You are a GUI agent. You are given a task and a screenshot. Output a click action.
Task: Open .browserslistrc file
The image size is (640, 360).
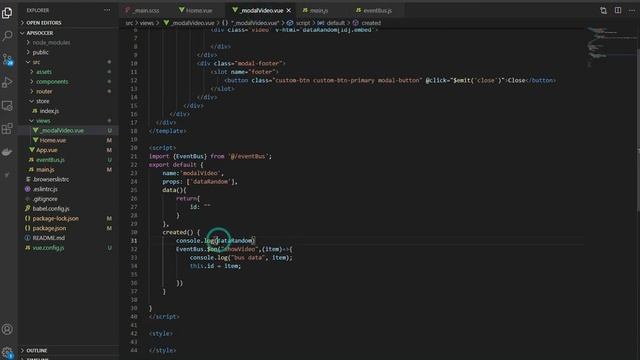51,180
